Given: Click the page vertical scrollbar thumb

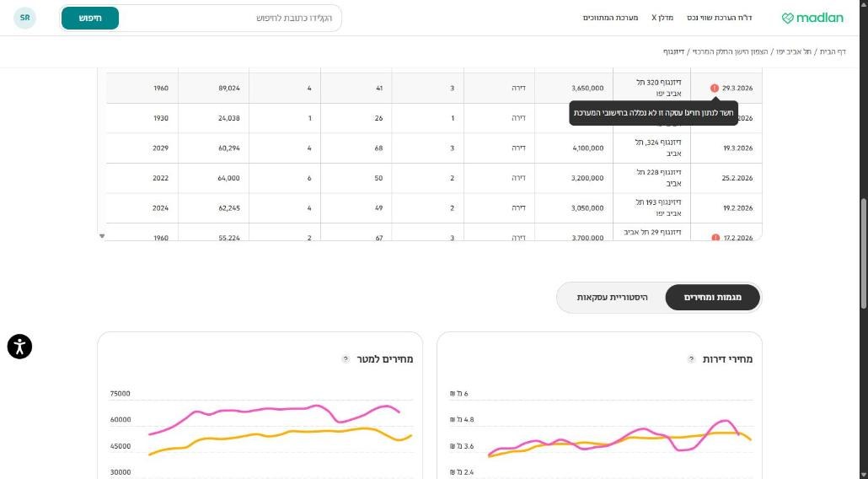Looking at the screenshot, I should [x=864, y=253].
